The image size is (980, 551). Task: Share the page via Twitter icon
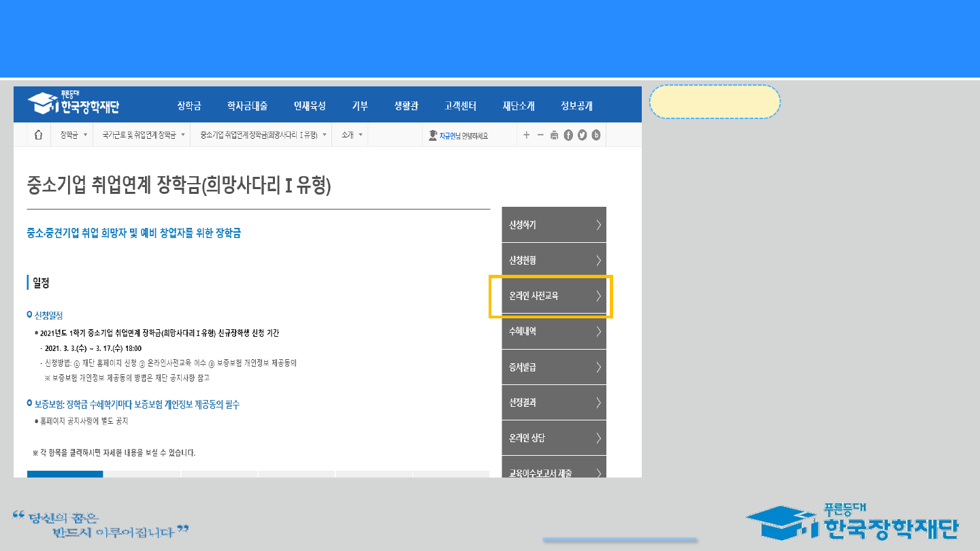582,135
